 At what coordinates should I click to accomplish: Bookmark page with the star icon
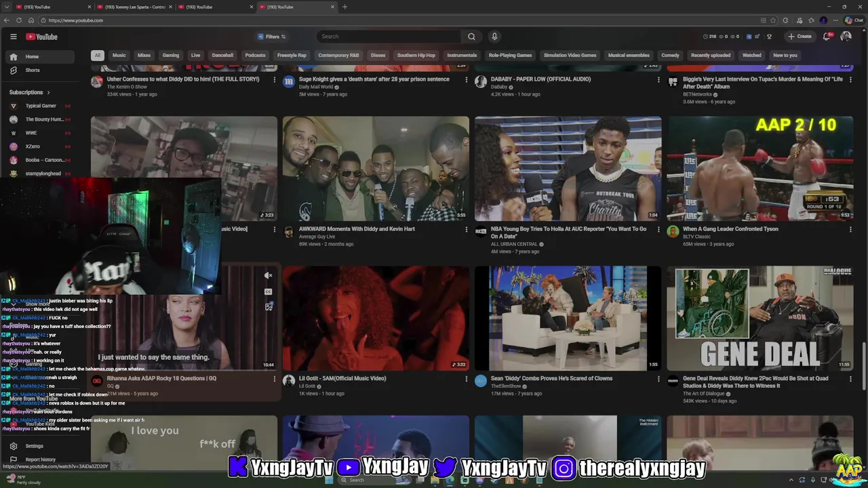pyautogui.click(x=774, y=20)
